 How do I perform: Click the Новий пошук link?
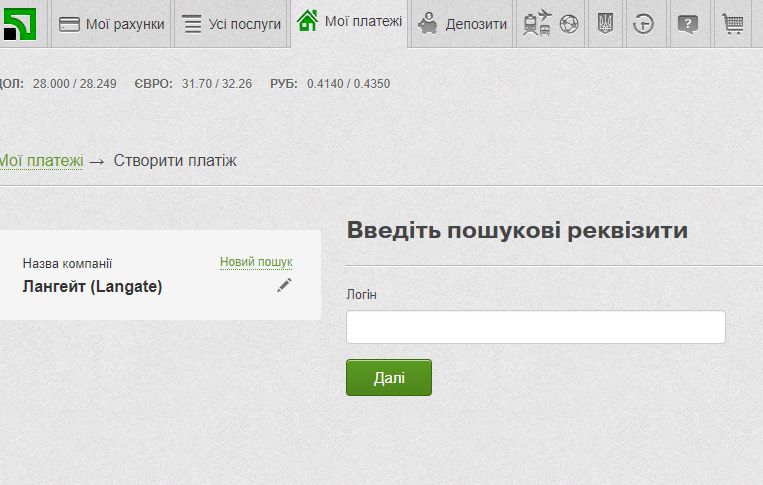[256, 262]
